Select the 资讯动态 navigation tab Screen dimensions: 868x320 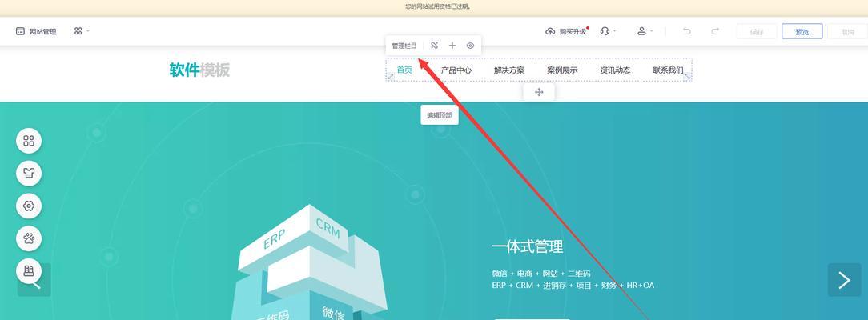coord(615,70)
